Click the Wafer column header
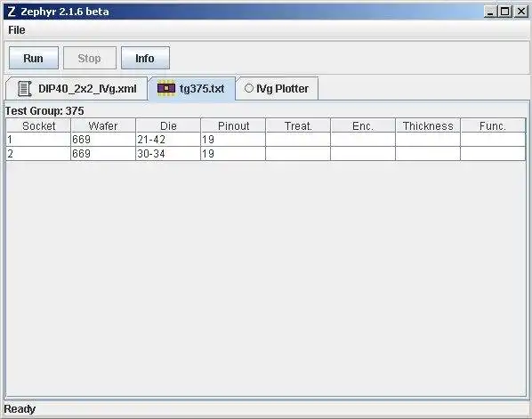This screenshot has width=532, height=419. click(x=103, y=125)
